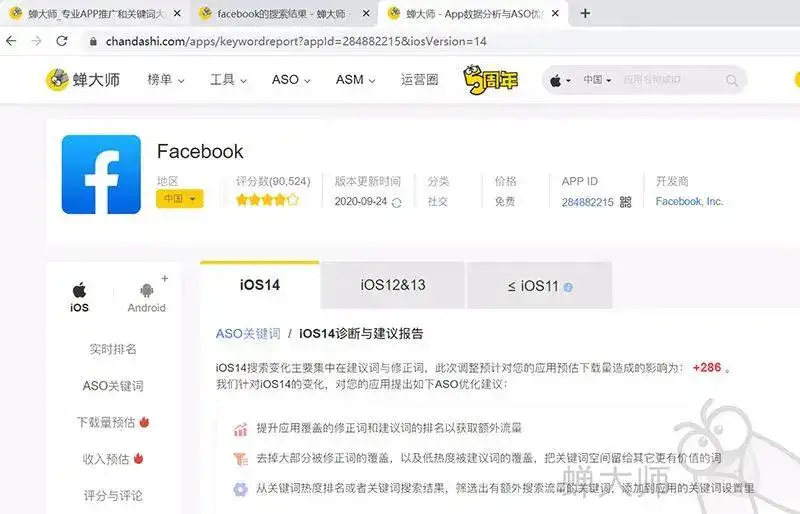Click the refresh icon beside 2020-09-24
Viewport: 800px width, 514px height.
pos(396,203)
